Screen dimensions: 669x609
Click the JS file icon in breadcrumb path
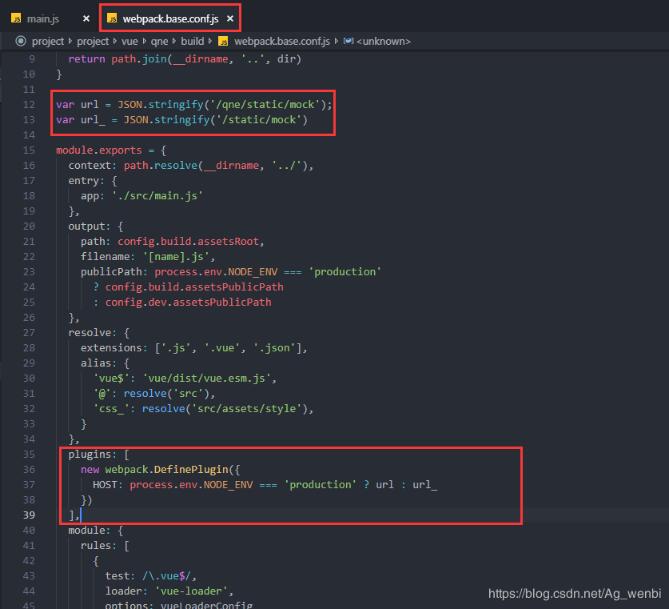click(x=223, y=41)
